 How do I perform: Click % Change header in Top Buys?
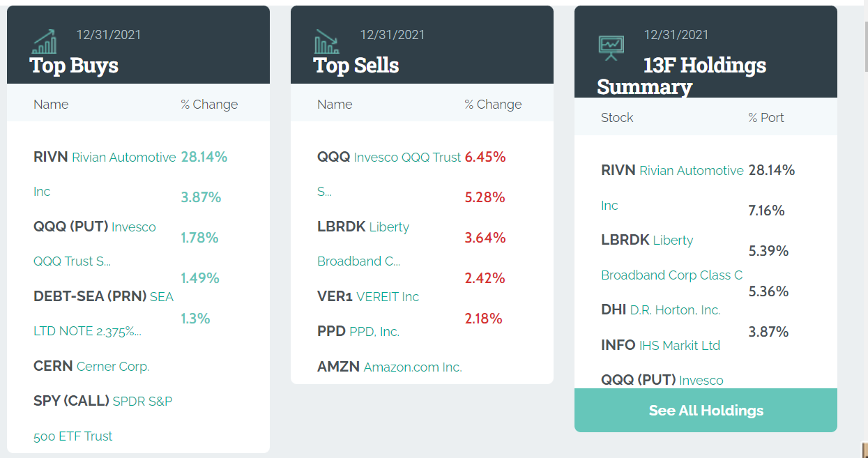click(209, 104)
